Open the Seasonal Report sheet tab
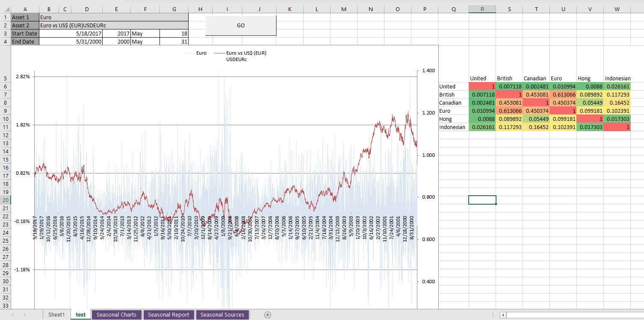644x320 pixels. (x=168, y=315)
